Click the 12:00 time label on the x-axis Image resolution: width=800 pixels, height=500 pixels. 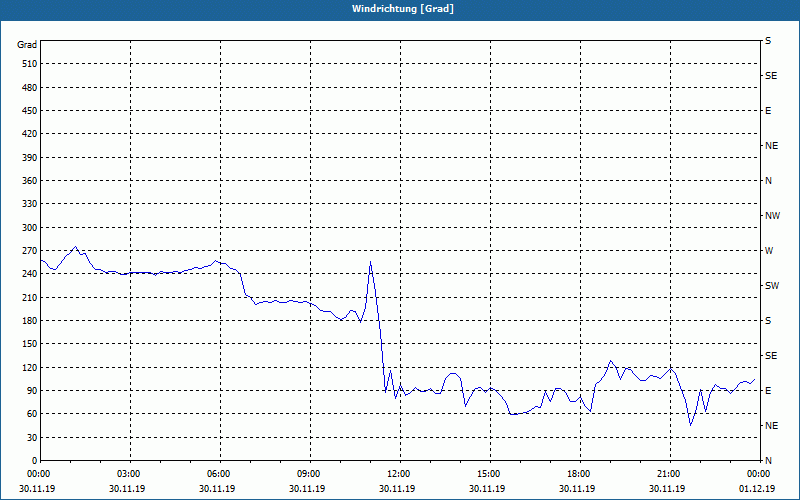pos(398,473)
